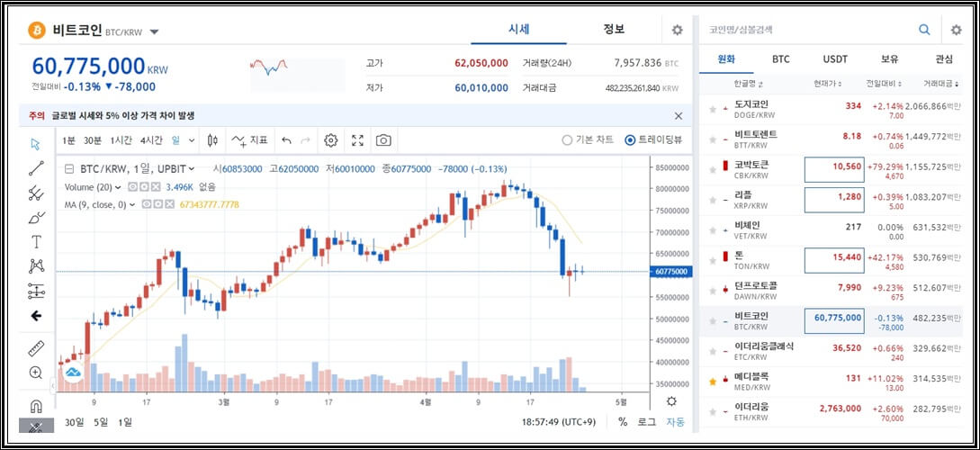Image resolution: width=980 pixels, height=450 pixels.
Task: Toggle the magnet mode tool
Action: [36, 406]
